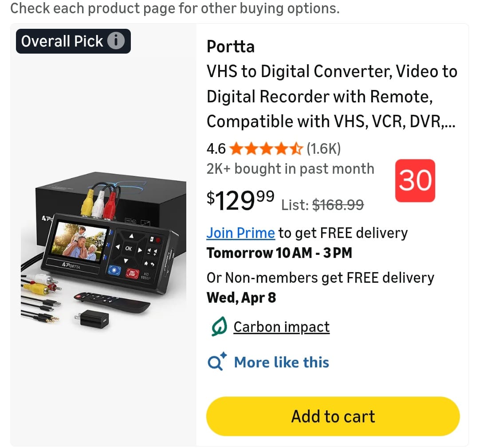This screenshot has height=448, width=479.
Task: Select the $129.99 price
Action: 240,200
